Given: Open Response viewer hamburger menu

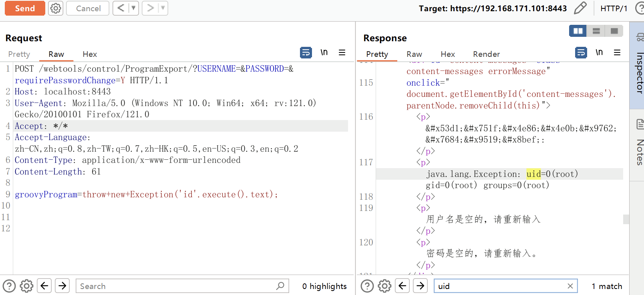Looking at the screenshot, I should pos(617,52).
